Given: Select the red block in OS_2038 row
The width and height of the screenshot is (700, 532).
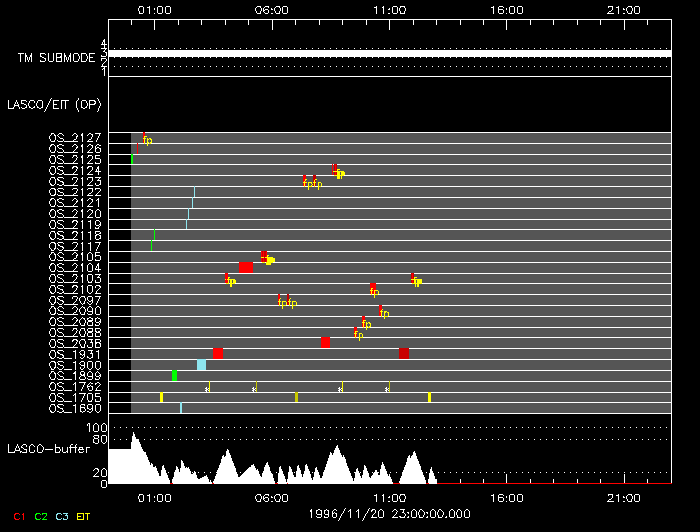Looking at the screenshot, I should coord(325,343).
